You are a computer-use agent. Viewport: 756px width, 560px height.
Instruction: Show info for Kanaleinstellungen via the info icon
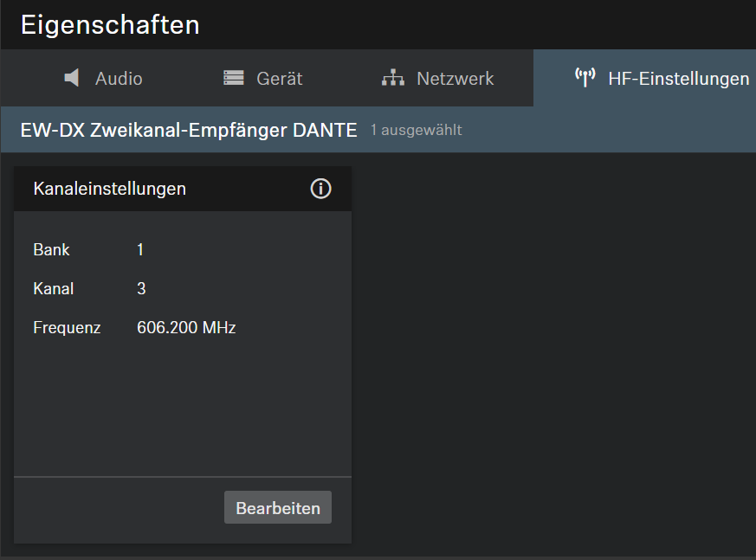(x=320, y=189)
